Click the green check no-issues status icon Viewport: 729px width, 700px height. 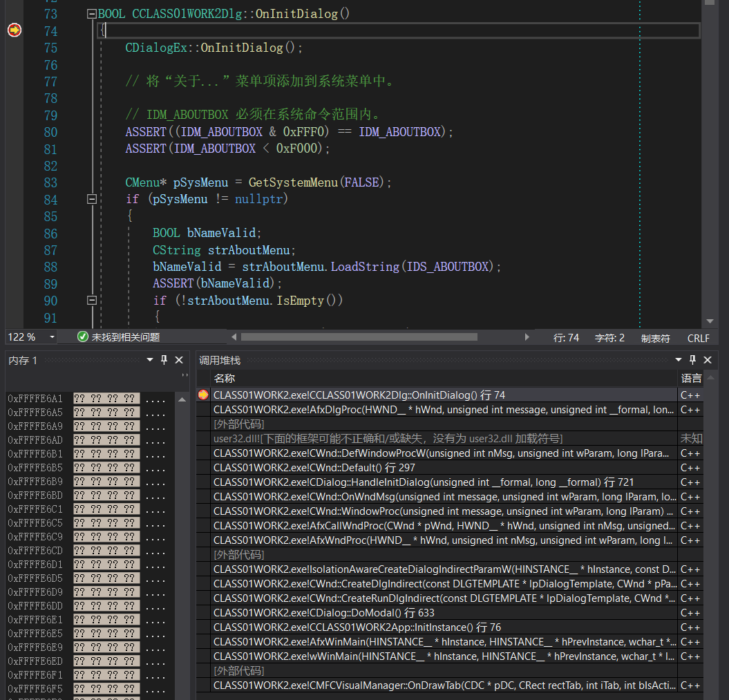(x=83, y=337)
